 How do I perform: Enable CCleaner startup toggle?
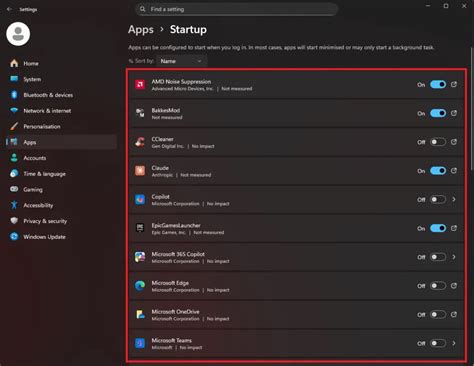[x=438, y=142]
